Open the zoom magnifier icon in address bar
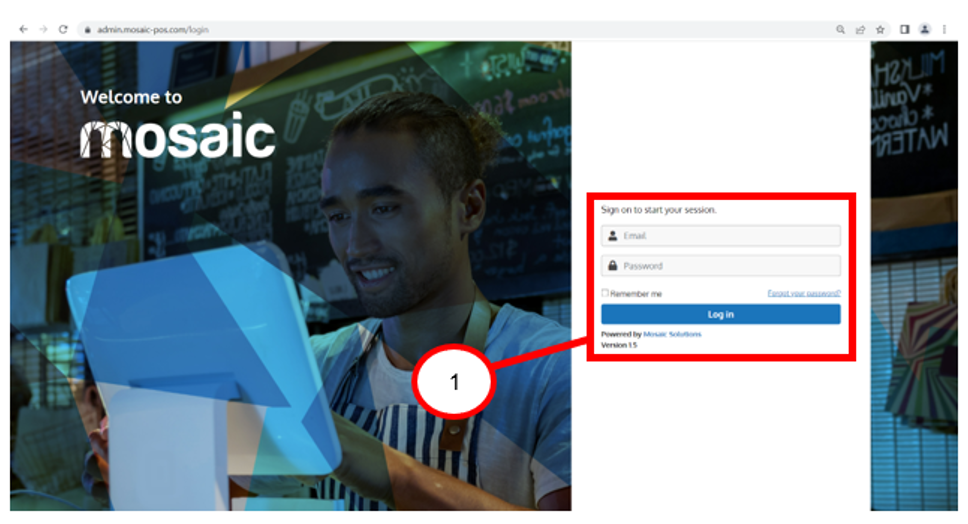 click(840, 29)
